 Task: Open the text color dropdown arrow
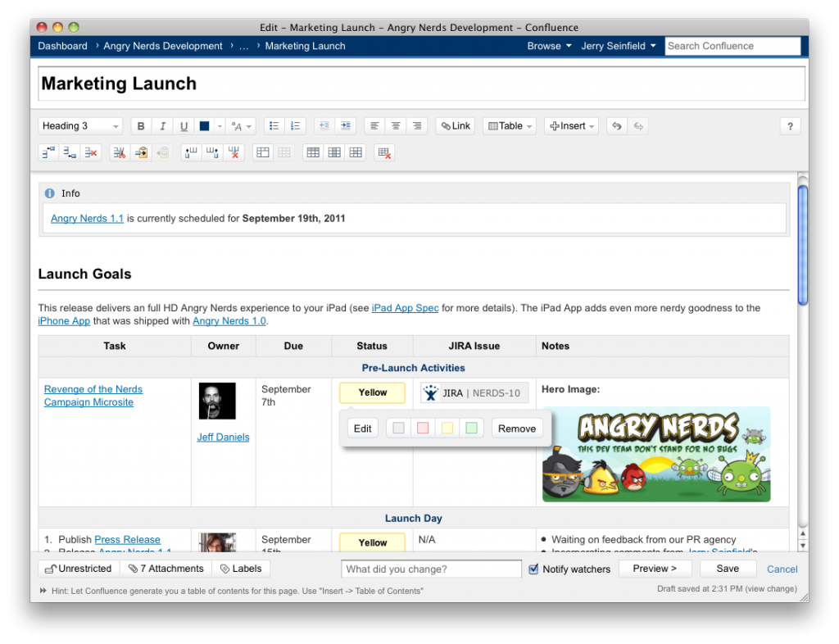click(x=220, y=126)
